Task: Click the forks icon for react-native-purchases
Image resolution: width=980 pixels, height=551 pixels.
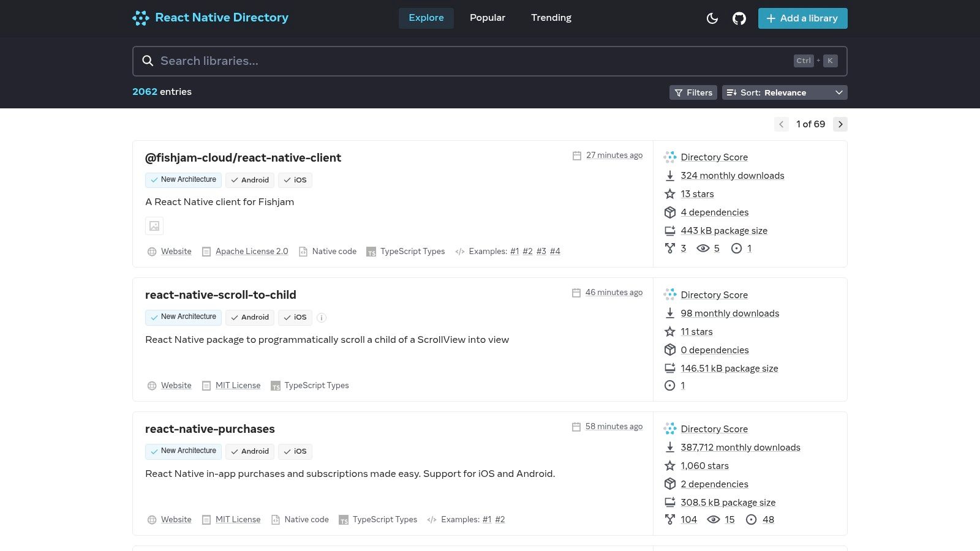Action: (x=670, y=520)
